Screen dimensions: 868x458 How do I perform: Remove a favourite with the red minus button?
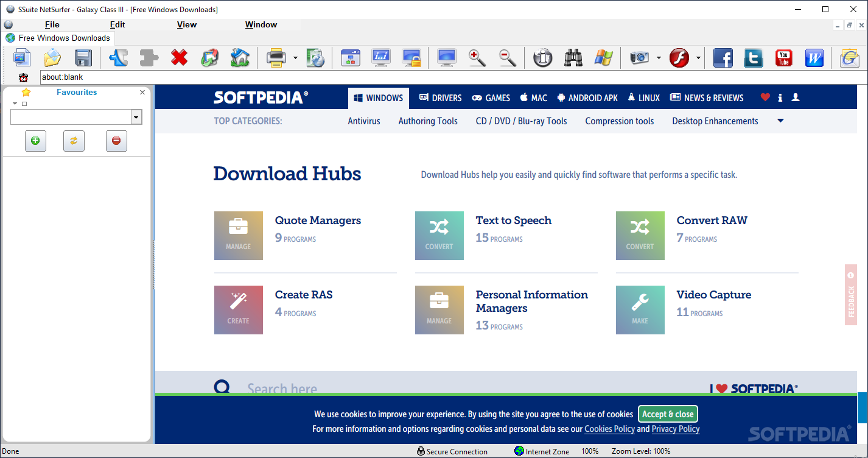click(116, 141)
